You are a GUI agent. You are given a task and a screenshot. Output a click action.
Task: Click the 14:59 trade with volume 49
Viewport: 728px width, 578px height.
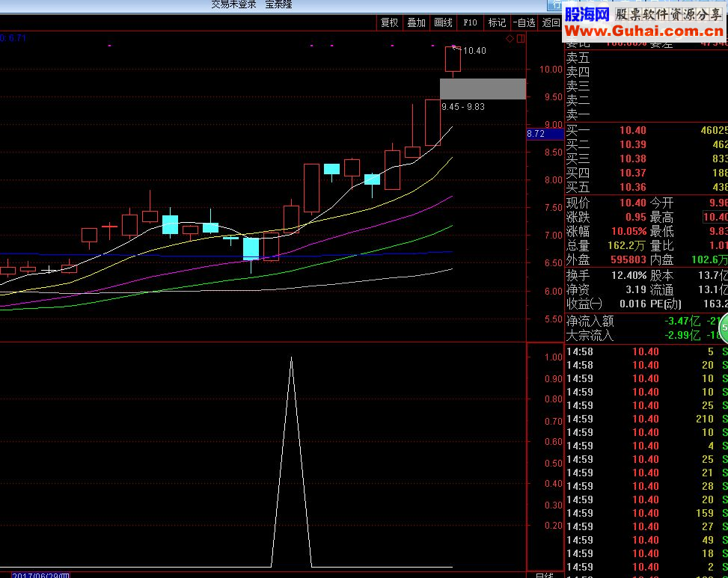pos(646,540)
